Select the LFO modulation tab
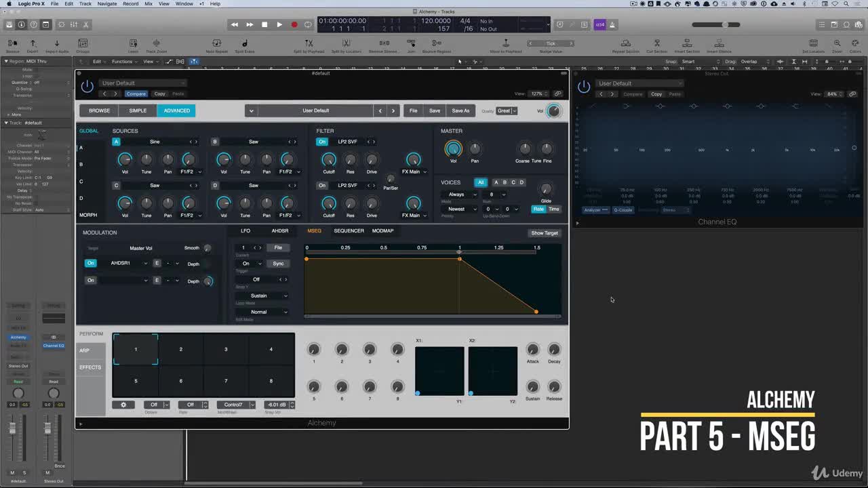 (245, 230)
